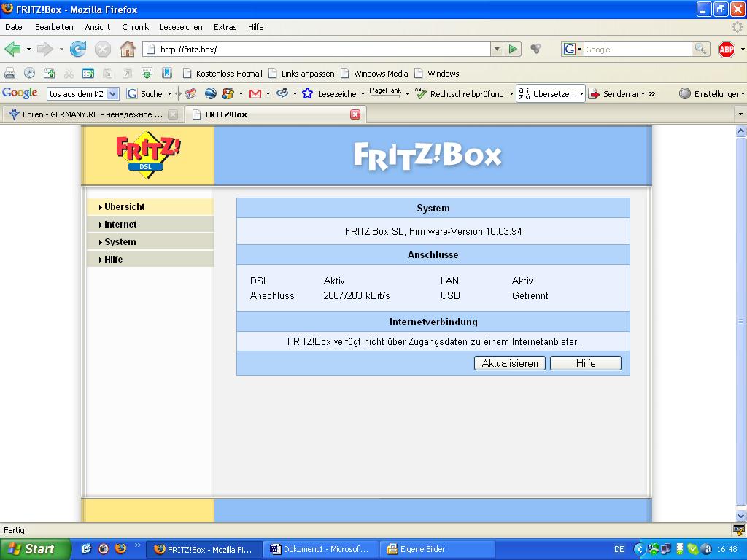Open the list all tabs dropdown

(x=740, y=114)
